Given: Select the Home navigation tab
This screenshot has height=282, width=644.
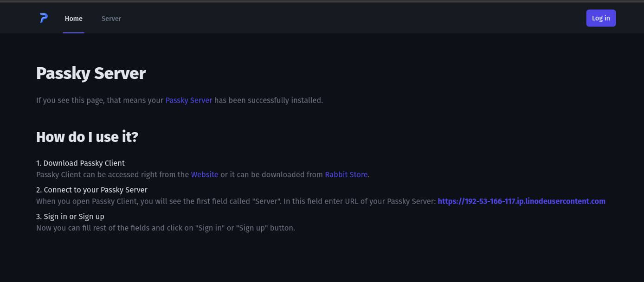Looking at the screenshot, I should click(x=73, y=19).
